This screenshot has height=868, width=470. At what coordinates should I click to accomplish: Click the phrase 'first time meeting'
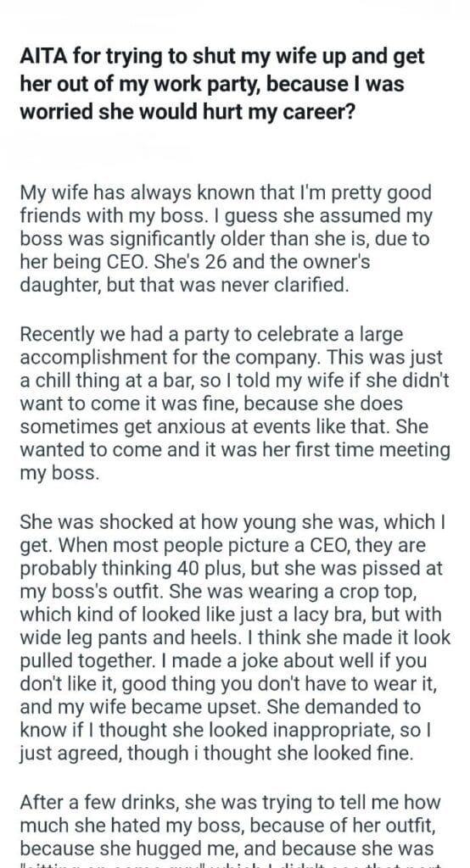tap(363, 449)
